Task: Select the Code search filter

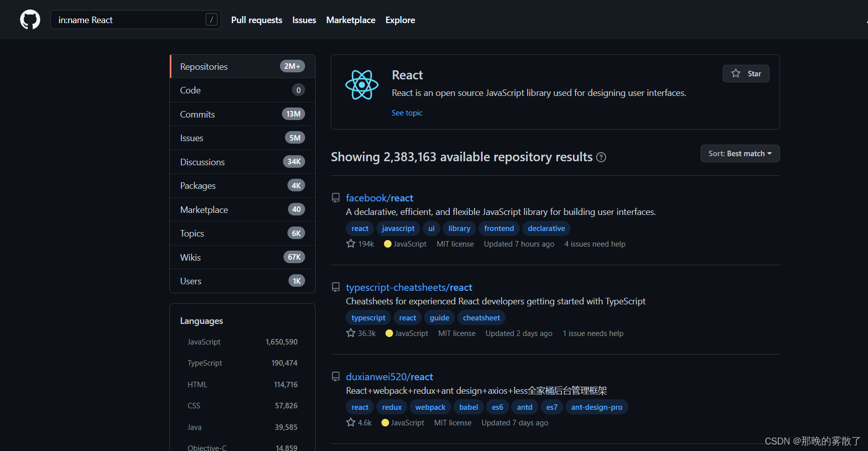Action: [x=243, y=90]
